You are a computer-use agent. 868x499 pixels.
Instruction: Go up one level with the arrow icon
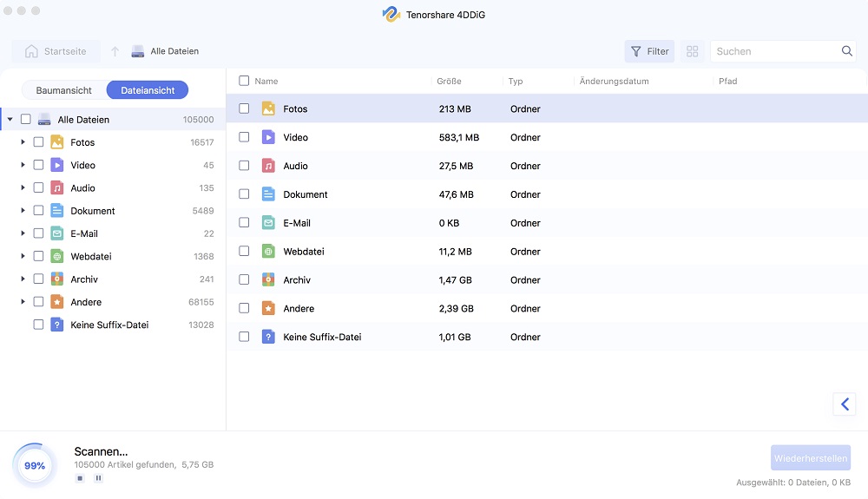pos(115,51)
